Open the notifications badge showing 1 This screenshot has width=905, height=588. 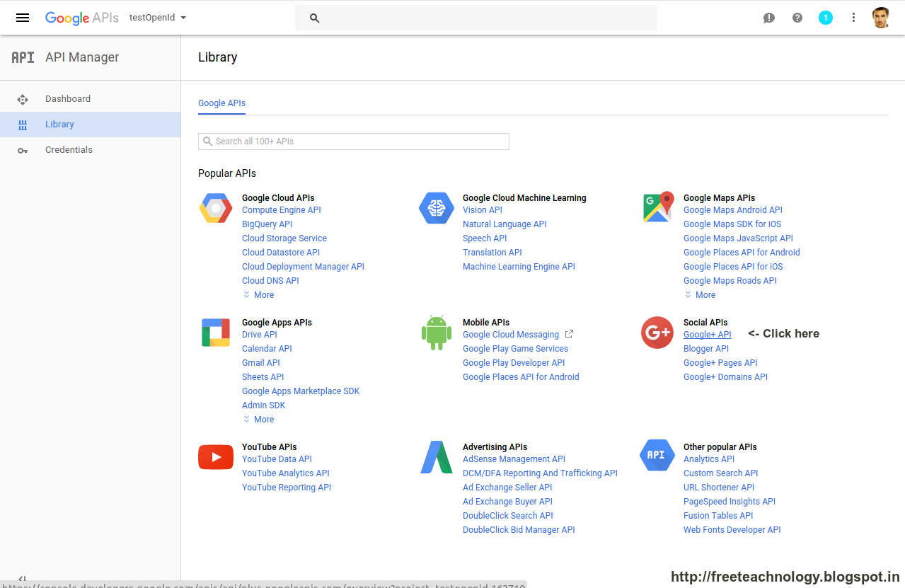point(826,18)
